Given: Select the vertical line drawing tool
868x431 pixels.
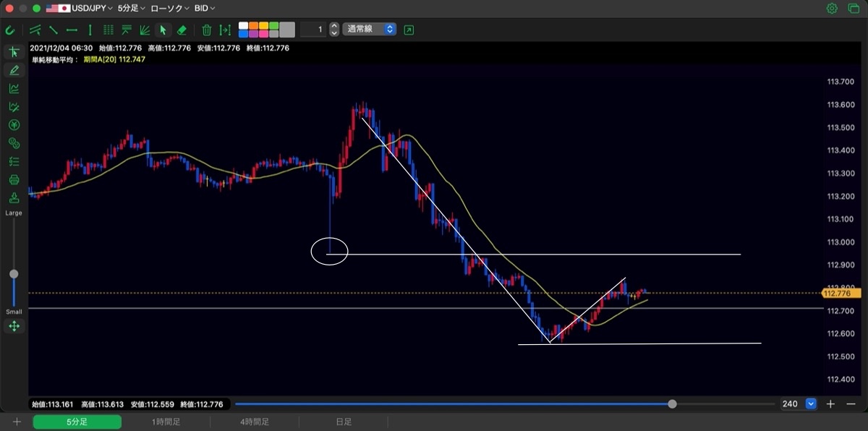Looking at the screenshot, I should coord(90,30).
